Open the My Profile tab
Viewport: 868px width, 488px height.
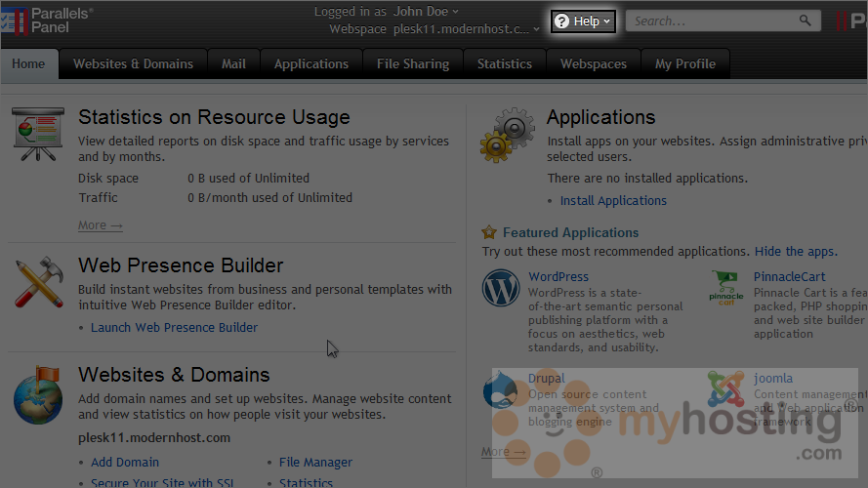[685, 64]
